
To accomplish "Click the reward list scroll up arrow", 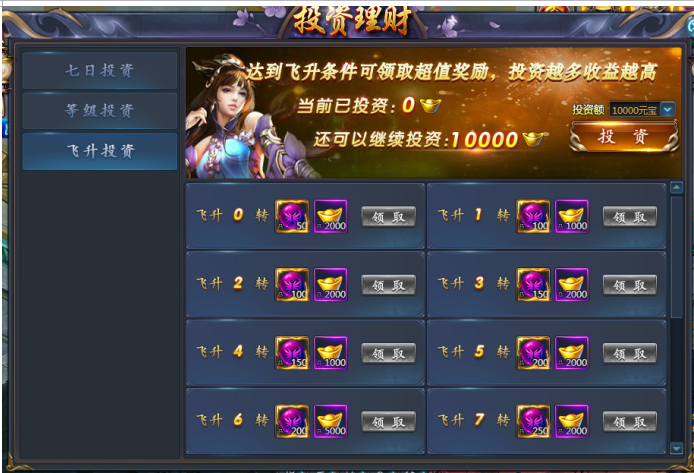I will pos(676,188).
